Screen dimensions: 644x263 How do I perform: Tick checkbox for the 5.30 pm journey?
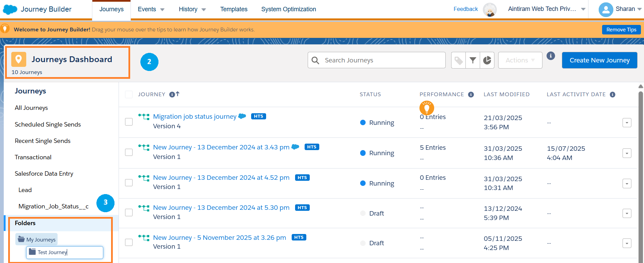pos(129,213)
